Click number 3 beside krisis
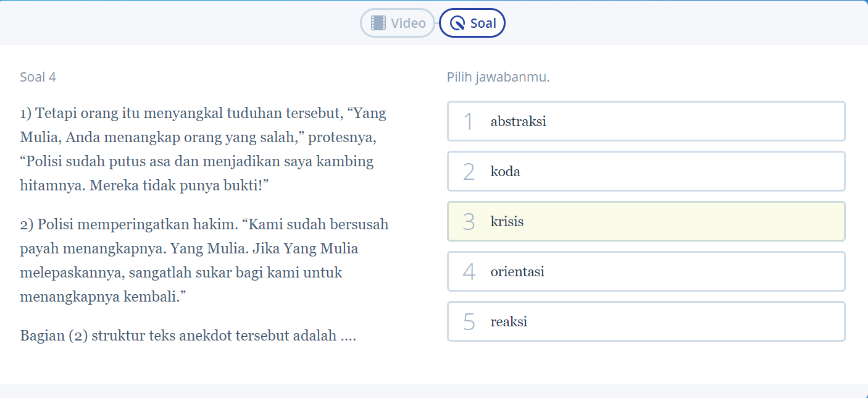The image size is (868, 398). click(x=469, y=222)
